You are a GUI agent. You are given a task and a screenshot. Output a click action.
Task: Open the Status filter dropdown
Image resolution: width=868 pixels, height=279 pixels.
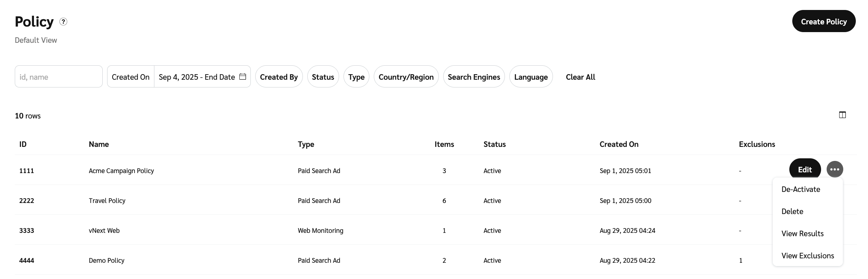tap(323, 77)
